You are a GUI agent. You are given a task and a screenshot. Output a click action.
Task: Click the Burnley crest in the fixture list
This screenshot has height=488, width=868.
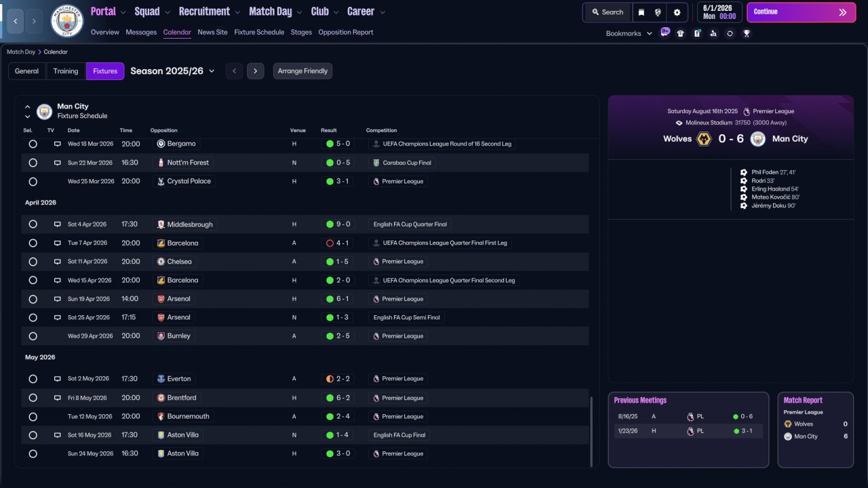pyautogui.click(x=161, y=336)
